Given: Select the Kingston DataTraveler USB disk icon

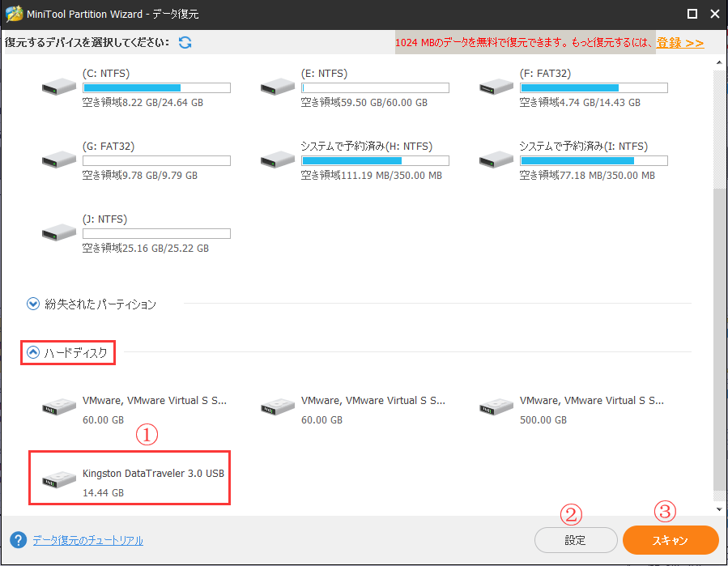Looking at the screenshot, I should point(59,479).
